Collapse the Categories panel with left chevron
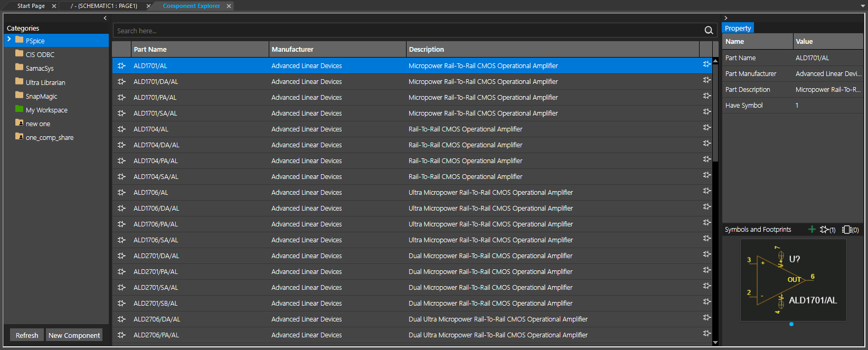Screen dimensions: 868x350 pyautogui.click(x=105, y=18)
